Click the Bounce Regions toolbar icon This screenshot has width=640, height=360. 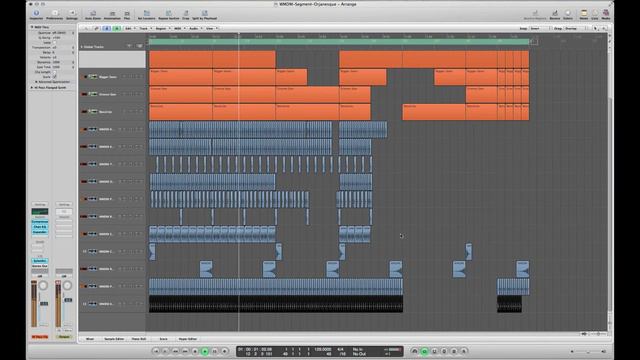[x=535, y=15]
